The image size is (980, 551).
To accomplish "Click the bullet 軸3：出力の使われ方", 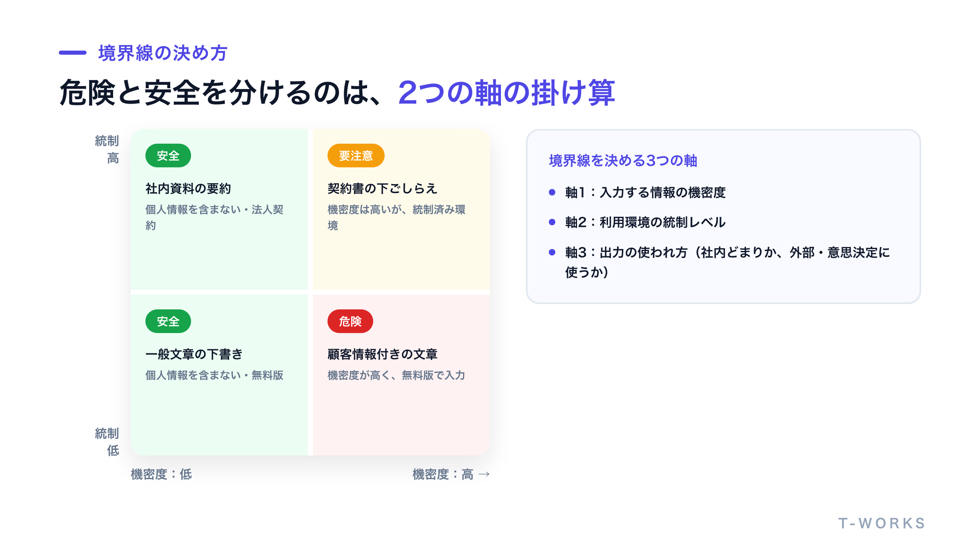I will coord(727,262).
